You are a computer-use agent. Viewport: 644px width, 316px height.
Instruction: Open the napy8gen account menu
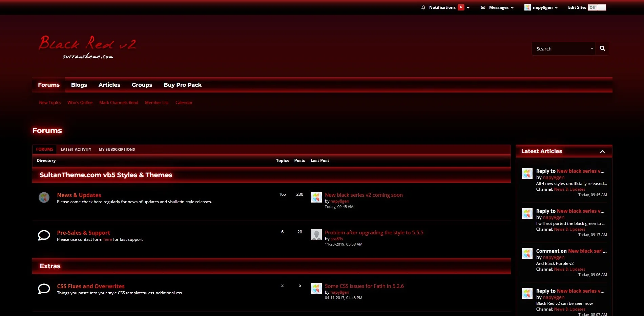pyautogui.click(x=541, y=7)
